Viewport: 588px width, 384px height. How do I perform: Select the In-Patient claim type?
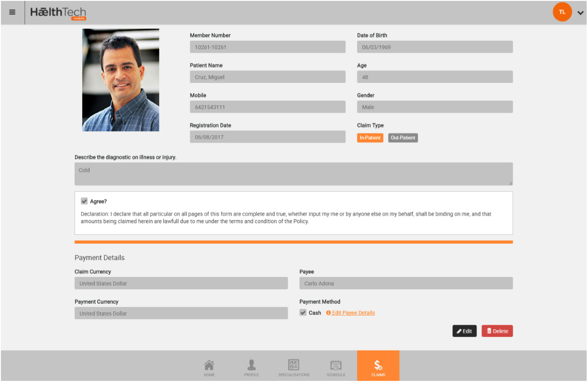(x=370, y=138)
